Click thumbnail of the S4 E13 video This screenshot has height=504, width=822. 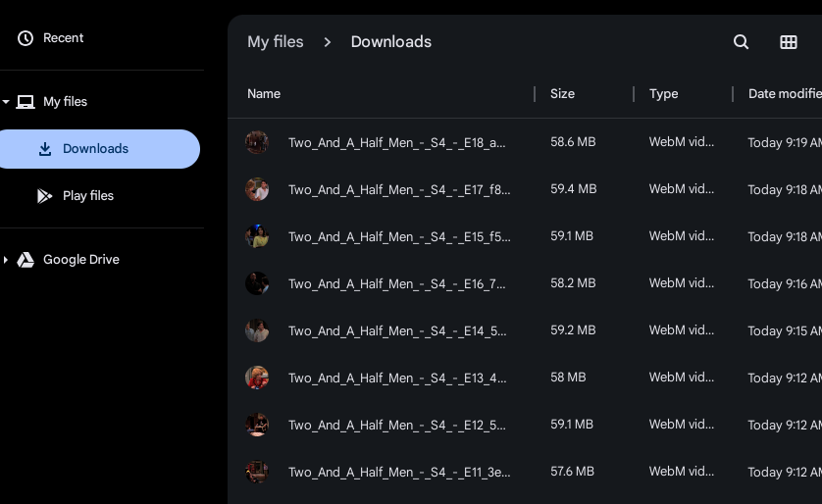257,378
